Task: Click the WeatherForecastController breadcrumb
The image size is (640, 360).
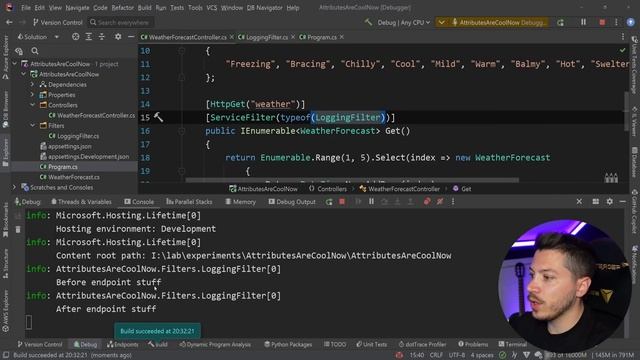Action: 400,189
